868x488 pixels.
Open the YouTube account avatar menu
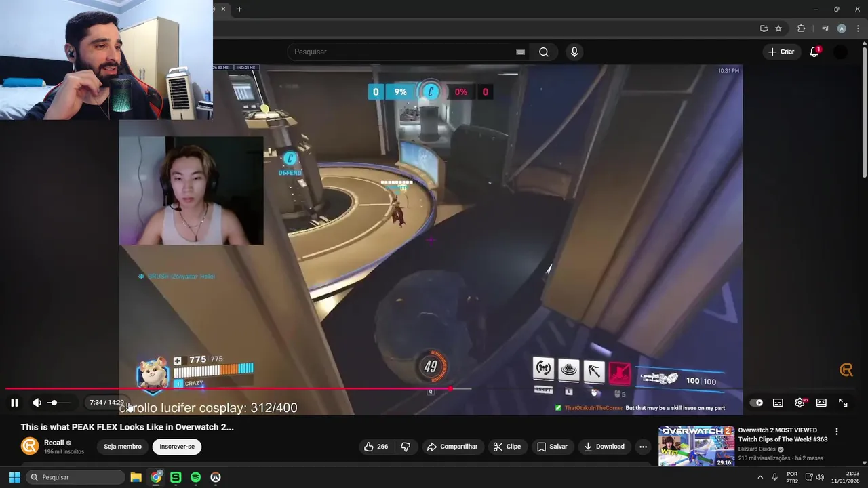pyautogui.click(x=841, y=52)
